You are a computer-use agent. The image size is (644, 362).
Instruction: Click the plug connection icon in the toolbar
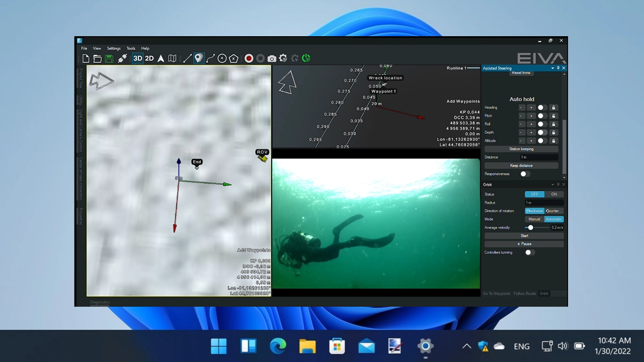click(122, 58)
